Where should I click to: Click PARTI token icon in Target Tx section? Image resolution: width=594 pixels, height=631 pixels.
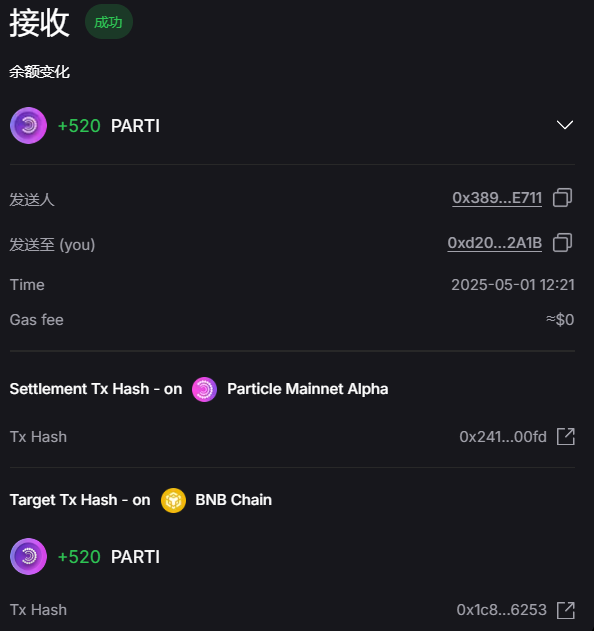click(28, 557)
